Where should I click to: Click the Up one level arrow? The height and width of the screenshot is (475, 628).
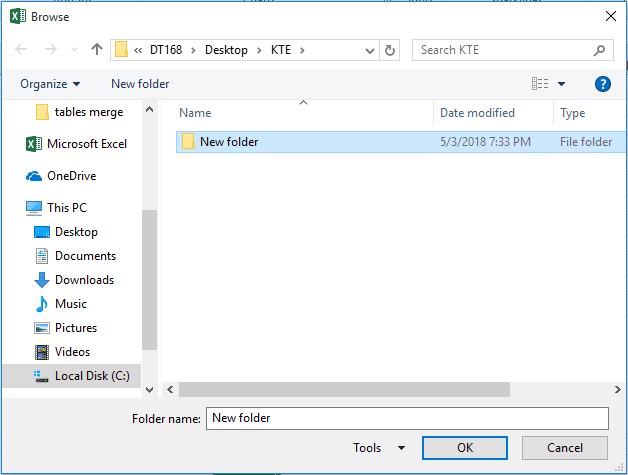tap(97, 49)
